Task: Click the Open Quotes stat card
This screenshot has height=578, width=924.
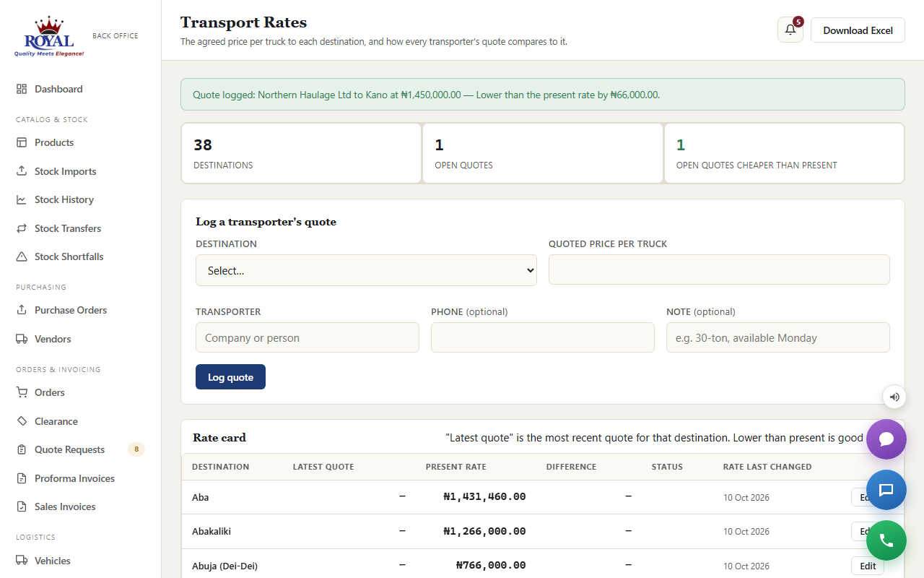Action: coord(542,153)
